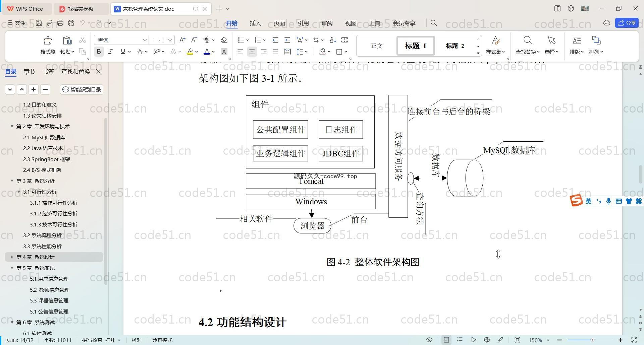644x345 pixels.
Task: Click 校对 in the status bar
Action: (x=137, y=340)
